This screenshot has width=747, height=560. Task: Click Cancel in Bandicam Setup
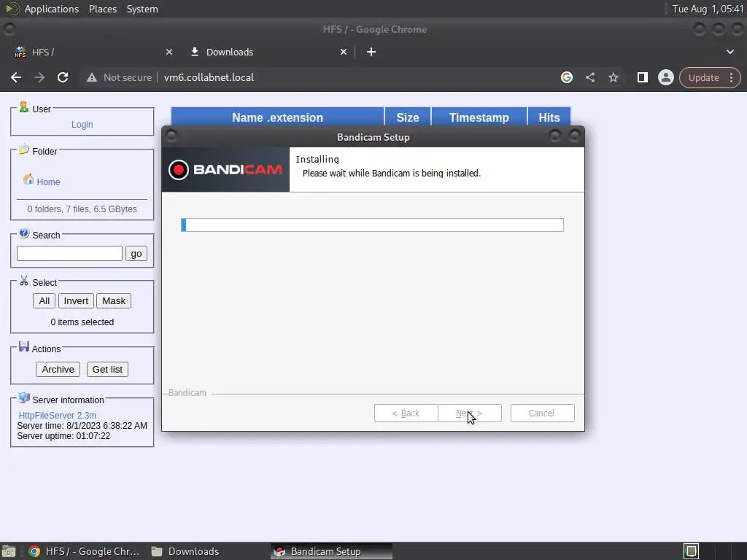(x=542, y=413)
